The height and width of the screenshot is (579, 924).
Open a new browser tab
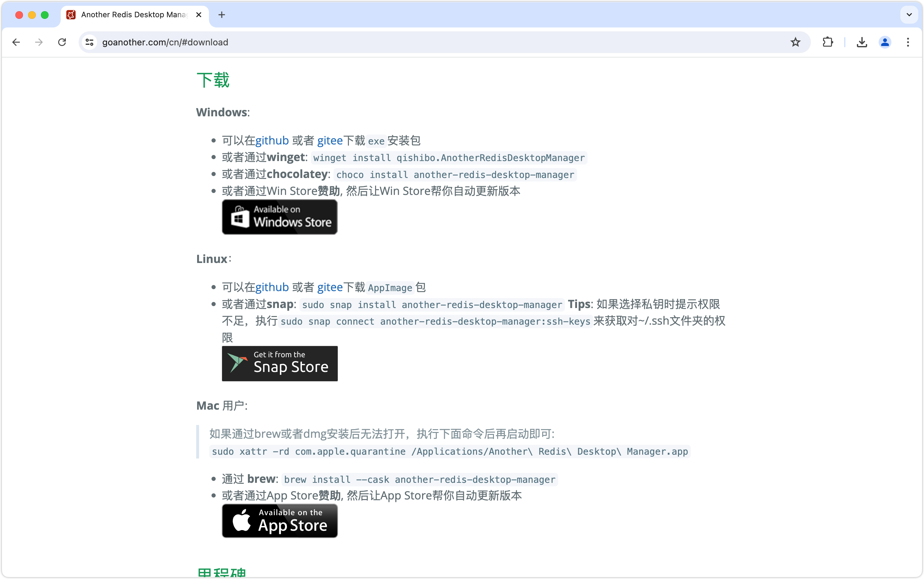222,15
